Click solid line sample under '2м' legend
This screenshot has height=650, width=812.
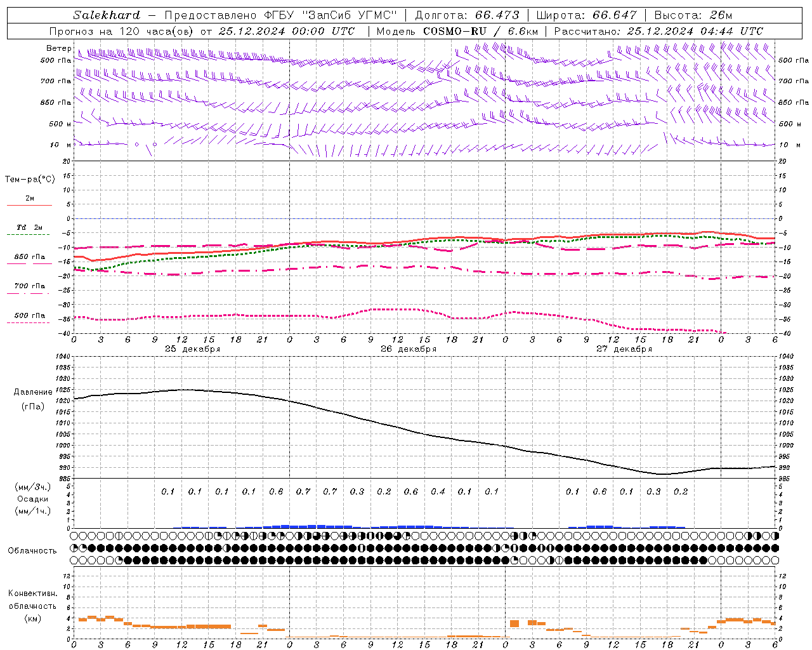(29, 206)
